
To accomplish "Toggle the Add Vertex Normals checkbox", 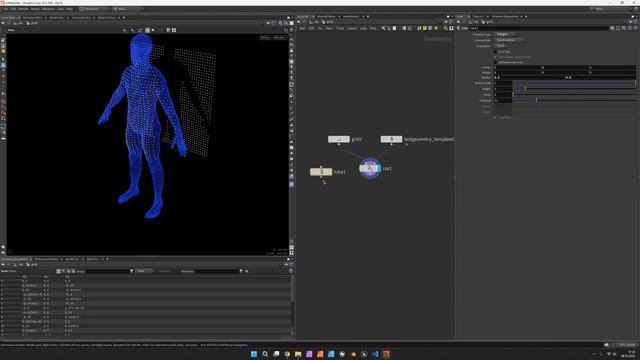I will click(496, 62).
